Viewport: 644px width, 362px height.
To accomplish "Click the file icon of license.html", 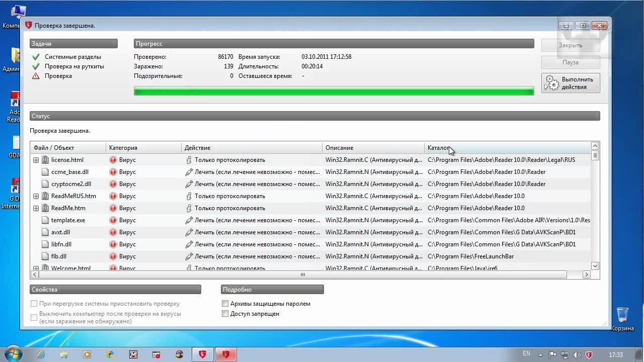I will (x=45, y=160).
